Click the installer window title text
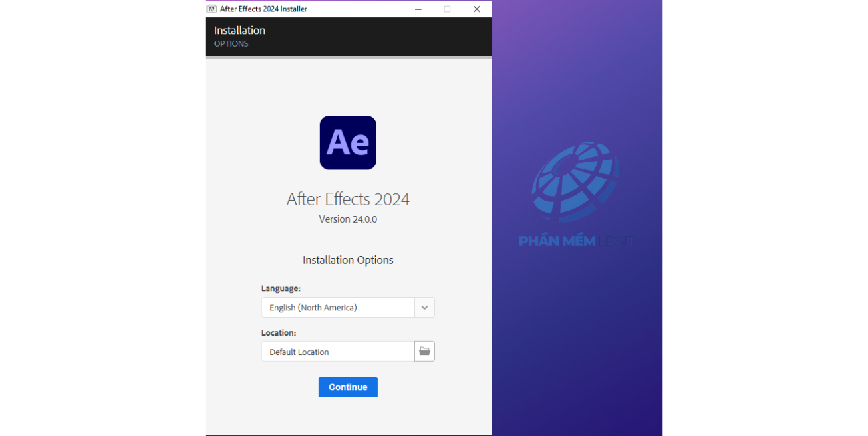868x436 pixels. [263, 9]
